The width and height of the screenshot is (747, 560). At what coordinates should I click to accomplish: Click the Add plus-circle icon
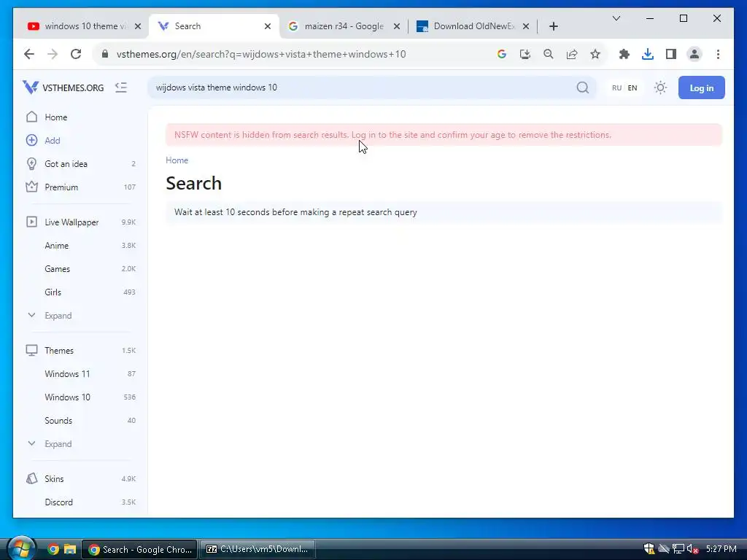click(31, 140)
